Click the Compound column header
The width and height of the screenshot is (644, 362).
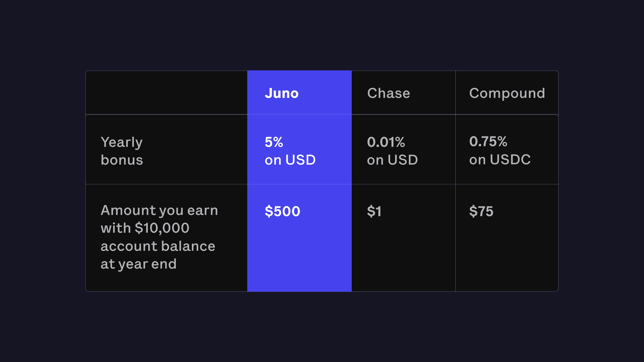507,93
